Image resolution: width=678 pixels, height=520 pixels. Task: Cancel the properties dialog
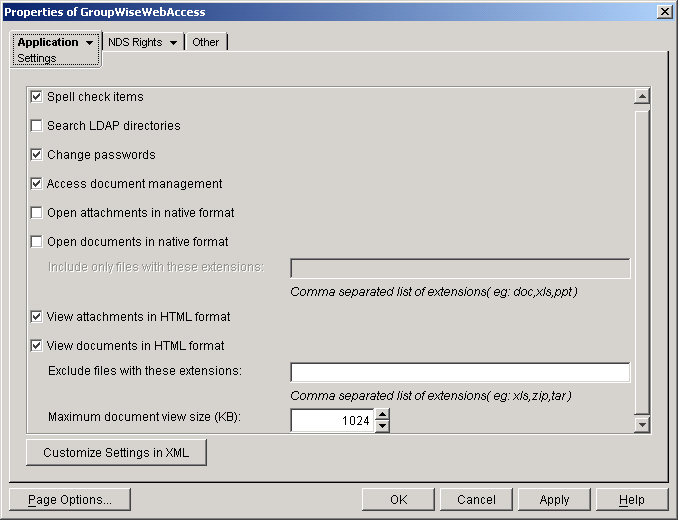click(x=476, y=500)
